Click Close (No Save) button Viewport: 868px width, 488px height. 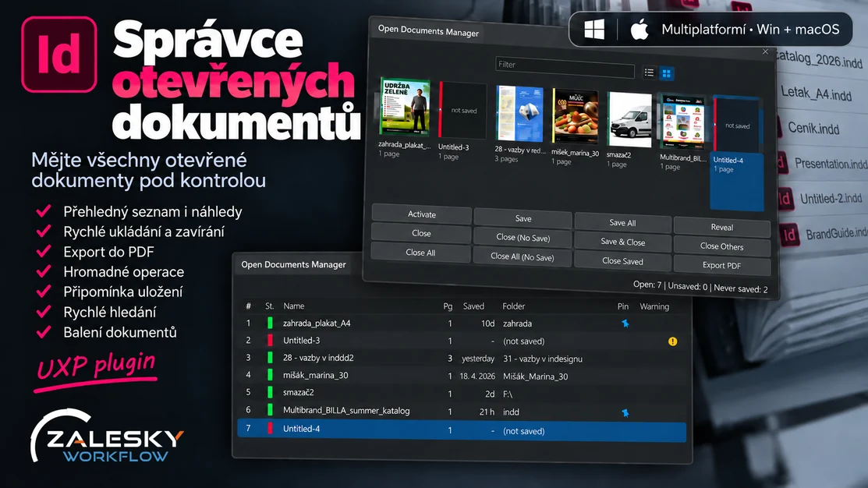[523, 237]
